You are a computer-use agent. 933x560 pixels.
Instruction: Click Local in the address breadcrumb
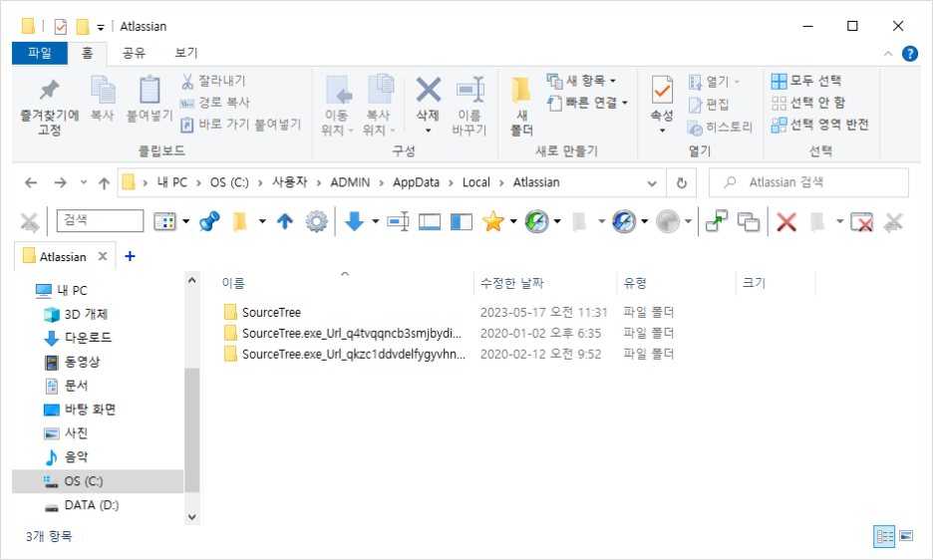[476, 182]
